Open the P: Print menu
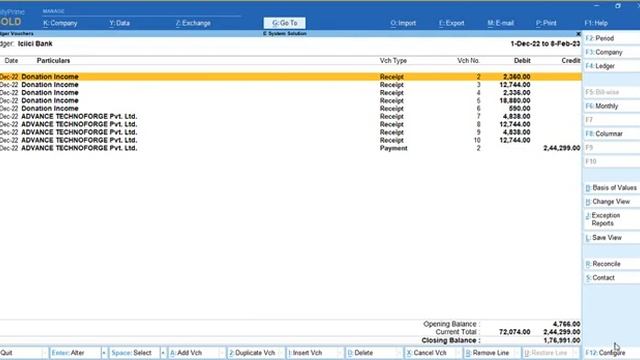 coord(546,23)
